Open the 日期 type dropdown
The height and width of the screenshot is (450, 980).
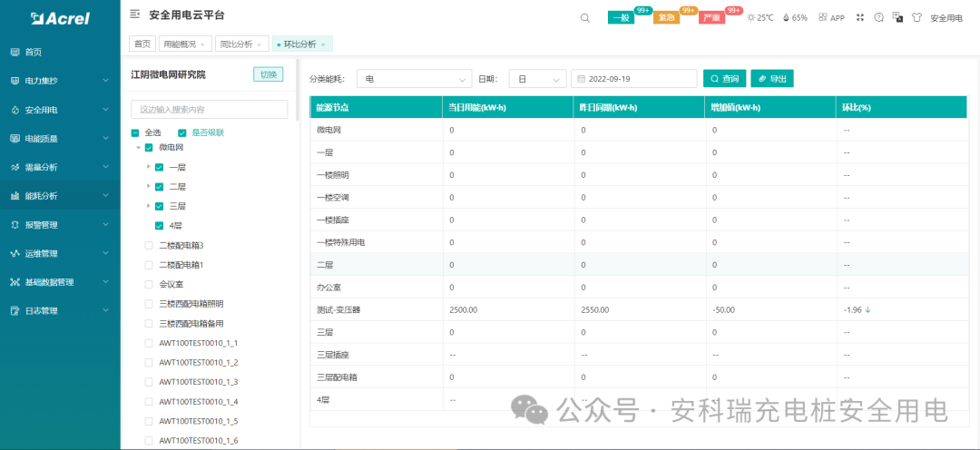click(x=537, y=79)
